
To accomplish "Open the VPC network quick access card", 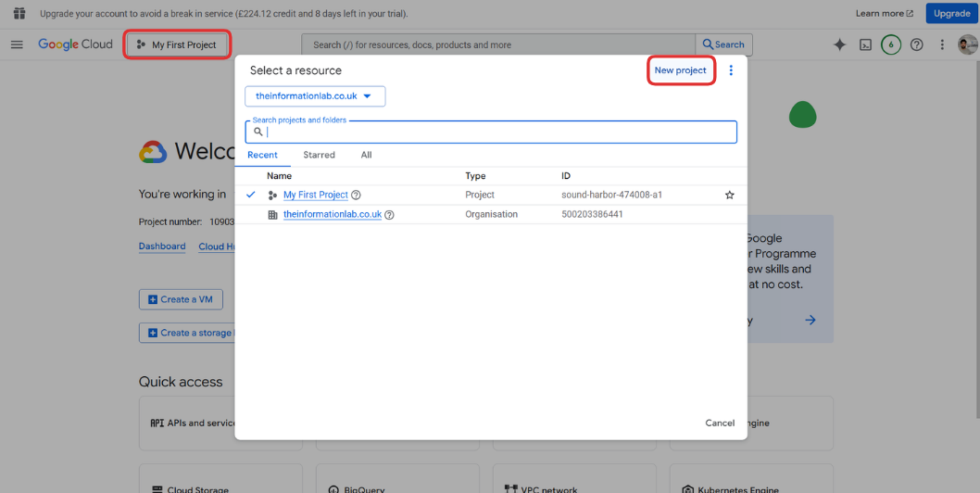I will pyautogui.click(x=574, y=478).
